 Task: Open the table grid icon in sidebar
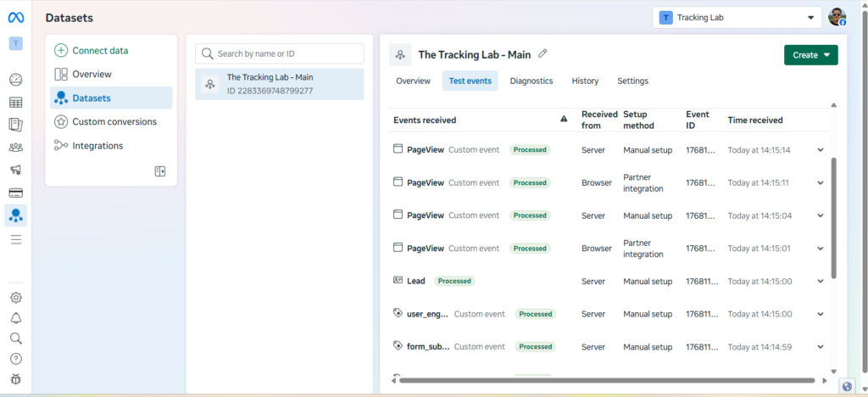point(15,103)
